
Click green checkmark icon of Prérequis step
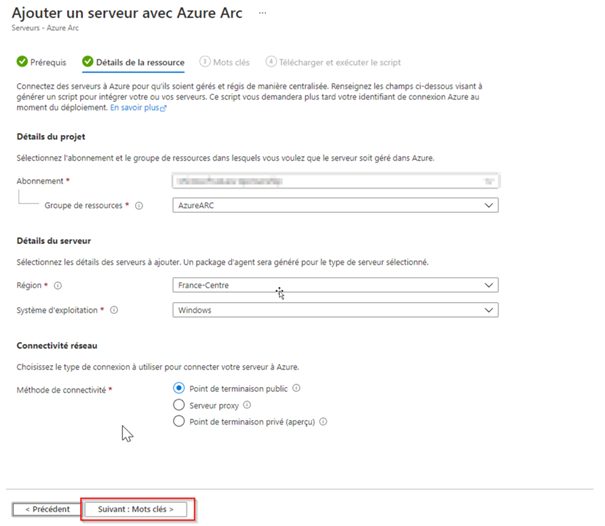22,61
